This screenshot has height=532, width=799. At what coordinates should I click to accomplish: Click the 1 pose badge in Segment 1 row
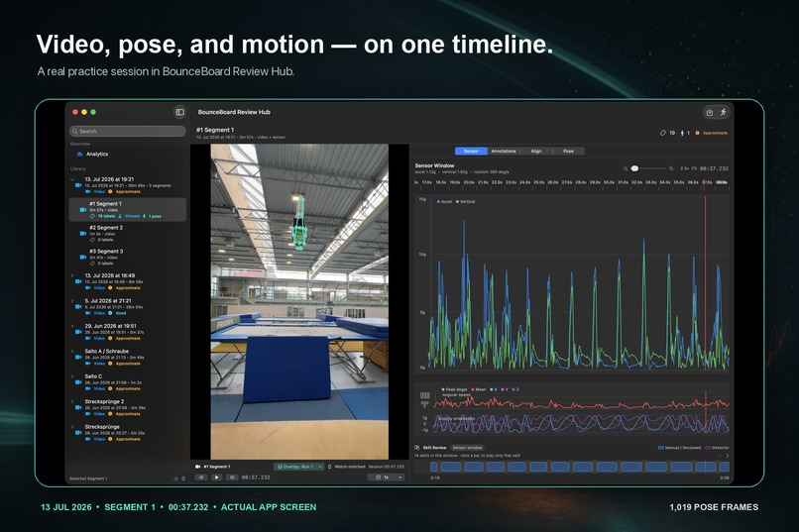point(152,216)
